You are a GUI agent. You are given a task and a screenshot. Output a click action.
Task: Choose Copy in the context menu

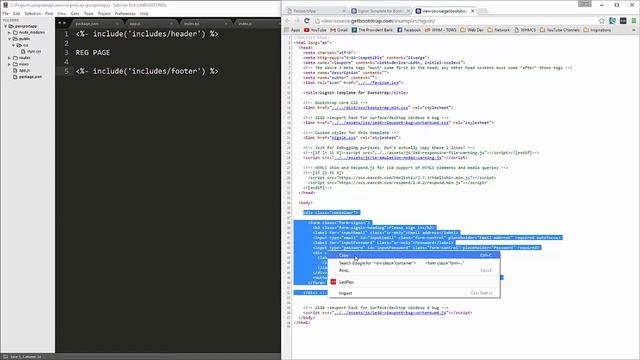pos(414,256)
